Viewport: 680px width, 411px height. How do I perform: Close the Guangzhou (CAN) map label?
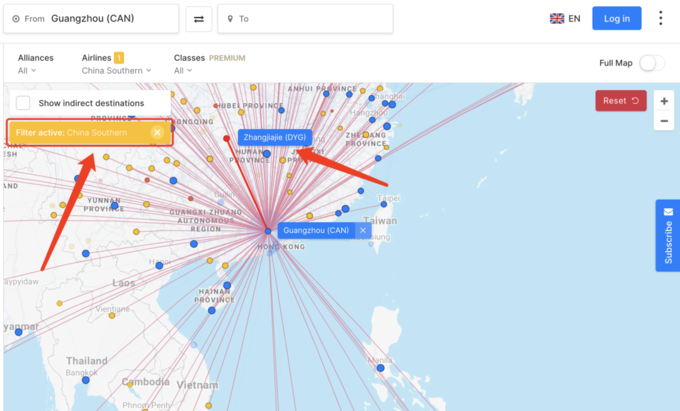coord(363,231)
